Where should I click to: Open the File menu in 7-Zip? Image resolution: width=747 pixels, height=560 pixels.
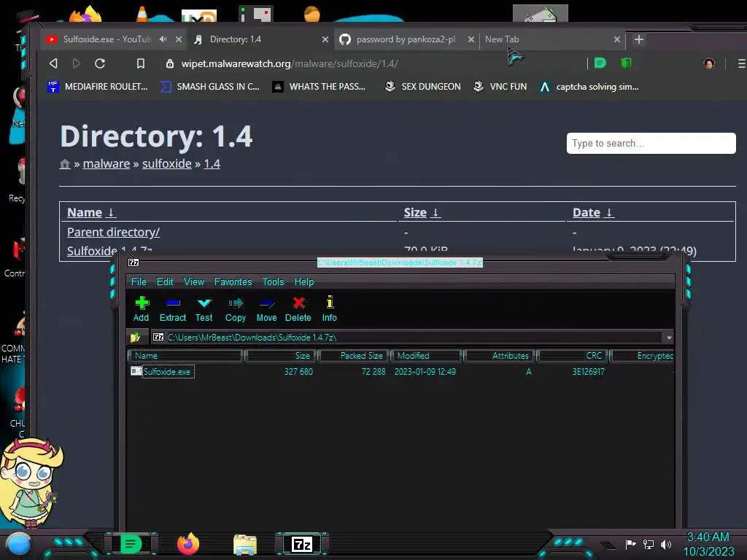[139, 281]
